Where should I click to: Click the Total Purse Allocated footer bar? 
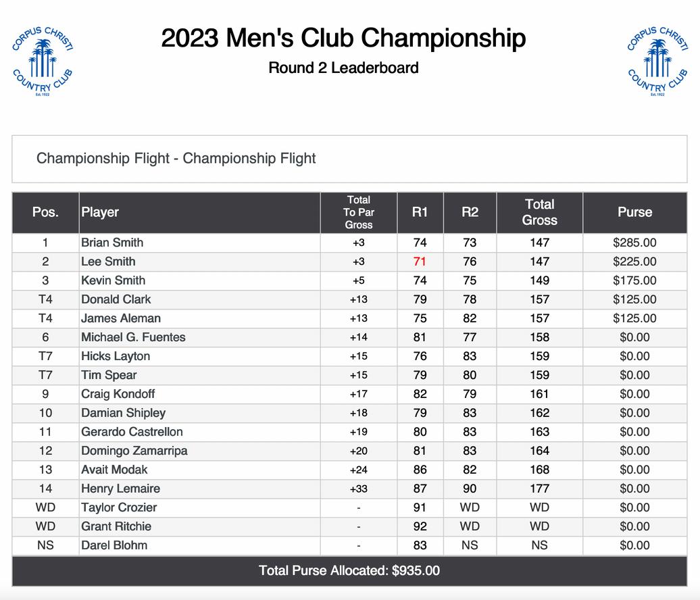(349, 571)
